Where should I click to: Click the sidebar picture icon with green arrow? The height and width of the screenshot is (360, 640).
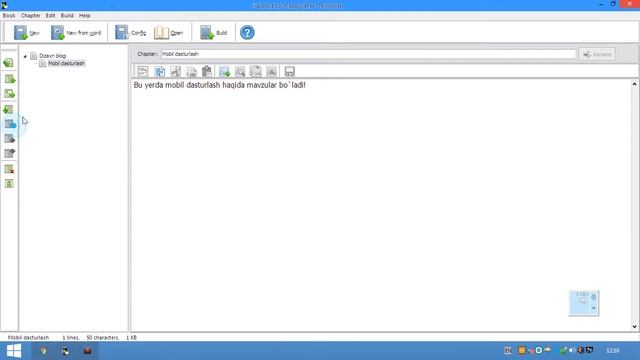coord(9,94)
